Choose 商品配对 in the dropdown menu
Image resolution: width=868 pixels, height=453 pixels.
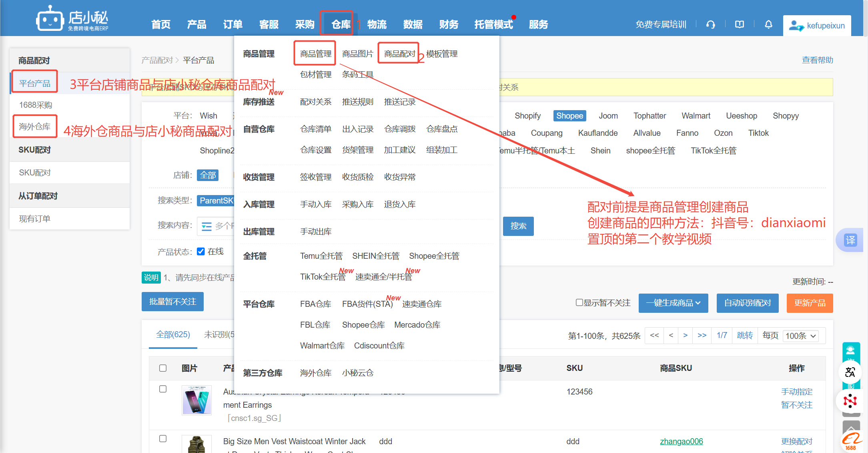click(400, 54)
